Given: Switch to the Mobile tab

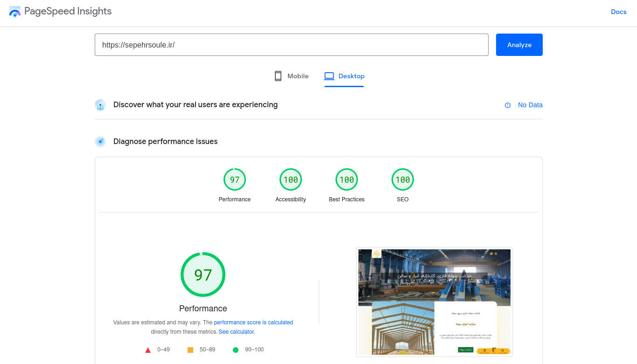Looking at the screenshot, I should (292, 76).
